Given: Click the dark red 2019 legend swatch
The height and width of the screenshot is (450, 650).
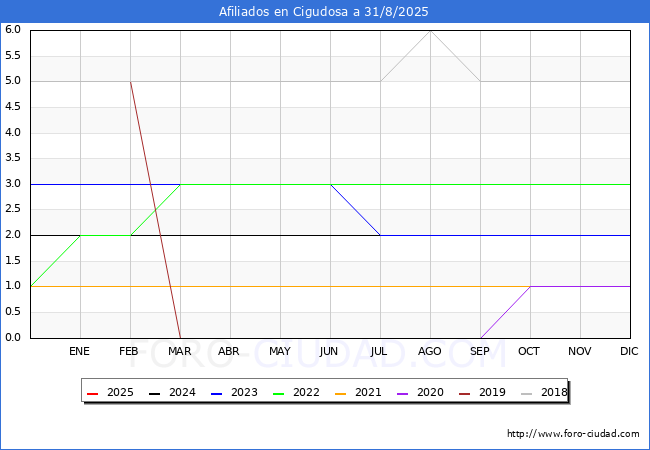Looking at the screenshot, I should click(x=465, y=393).
